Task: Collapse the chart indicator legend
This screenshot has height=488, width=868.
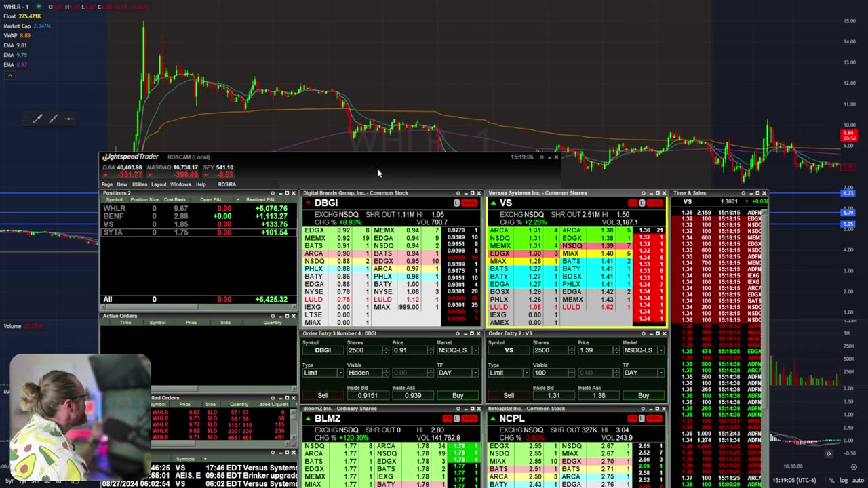Action: [9, 75]
